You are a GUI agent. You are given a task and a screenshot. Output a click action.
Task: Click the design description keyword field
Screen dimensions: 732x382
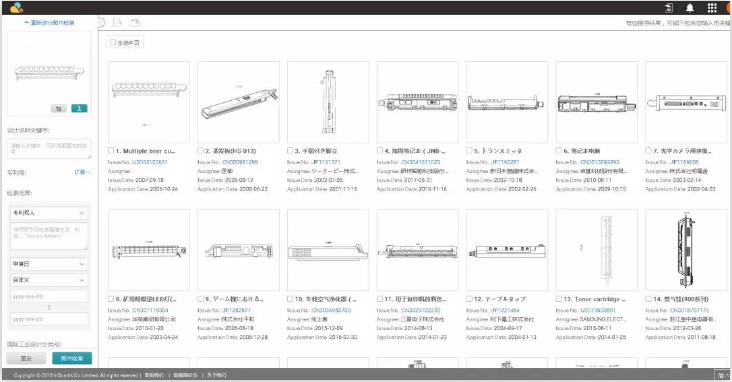tap(49, 148)
